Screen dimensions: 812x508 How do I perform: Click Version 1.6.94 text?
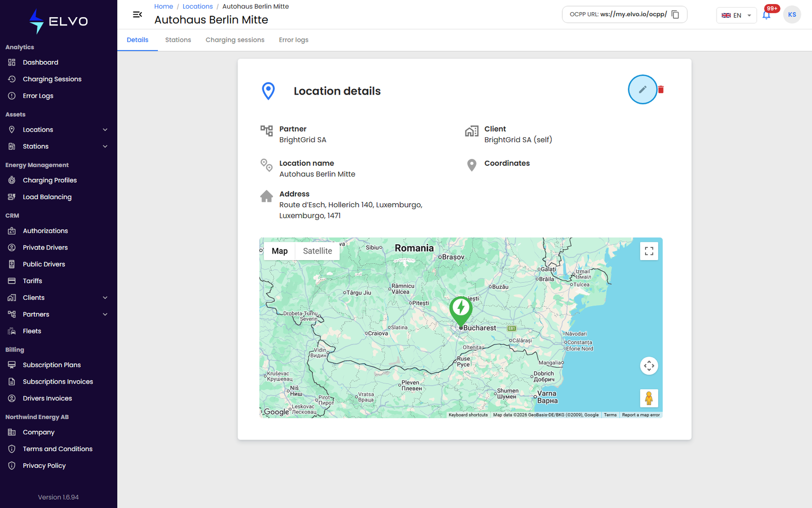(x=58, y=497)
